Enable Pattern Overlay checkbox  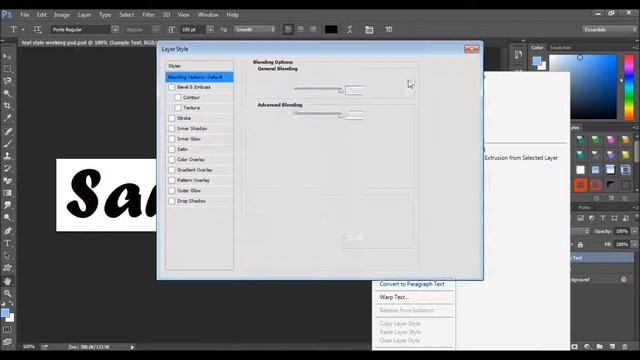click(171, 180)
